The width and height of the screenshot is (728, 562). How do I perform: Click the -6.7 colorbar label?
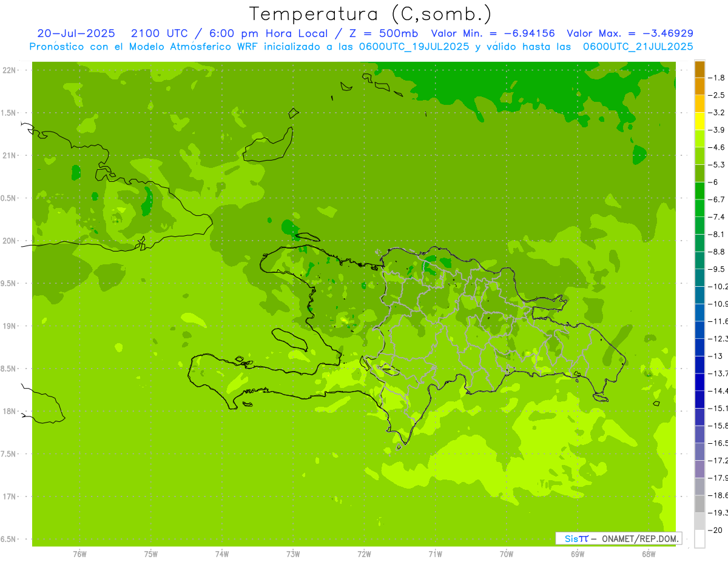pyautogui.click(x=716, y=199)
